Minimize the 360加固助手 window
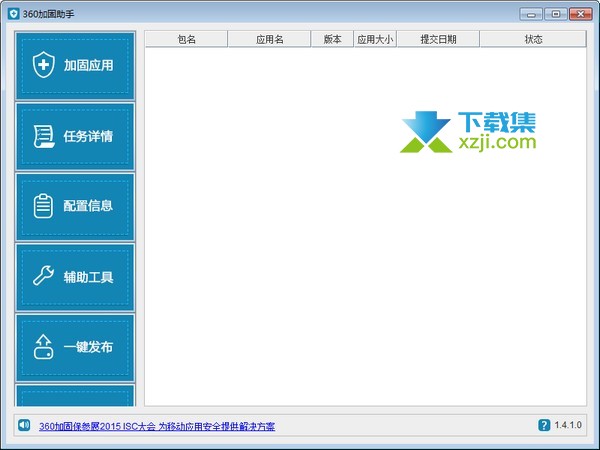 tap(531, 15)
